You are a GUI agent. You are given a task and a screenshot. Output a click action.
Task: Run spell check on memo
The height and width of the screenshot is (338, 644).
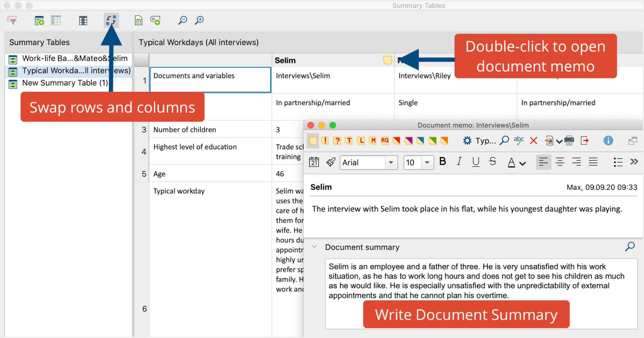[519, 140]
